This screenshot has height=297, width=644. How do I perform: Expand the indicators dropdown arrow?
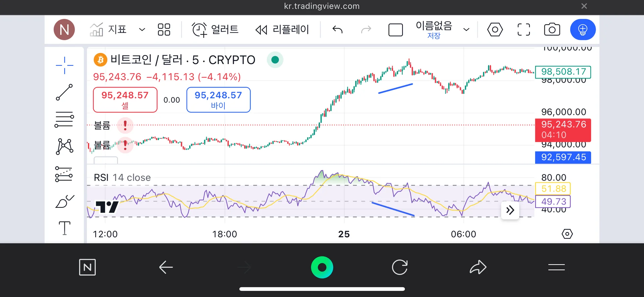pos(142,29)
